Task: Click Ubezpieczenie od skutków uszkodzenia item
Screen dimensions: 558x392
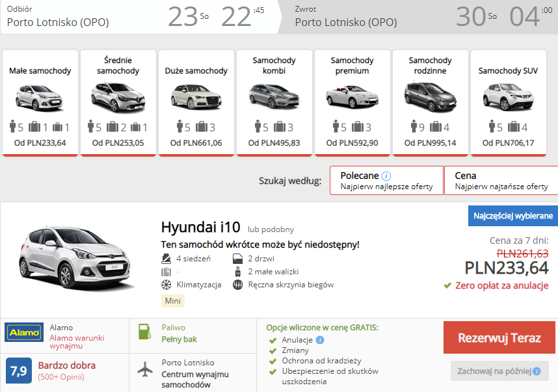Action: (330, 376)
